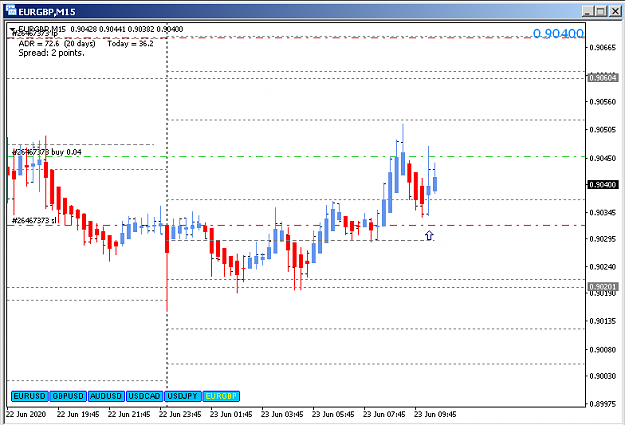Image resolution: width=625 pixels, height=425 pixels.
Task: Switch chart to GBPUSD symbol button
Action: click(68, 396)
